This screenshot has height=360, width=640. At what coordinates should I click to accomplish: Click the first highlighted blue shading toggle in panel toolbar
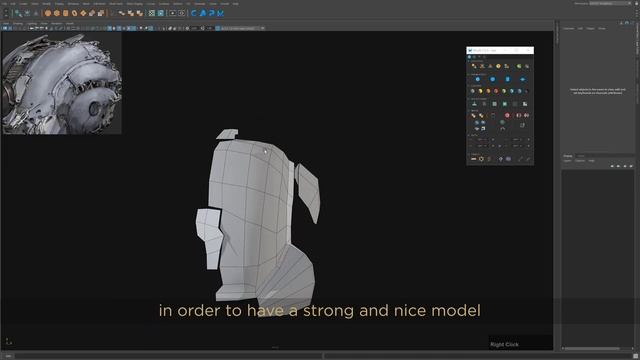coord(109,28)
